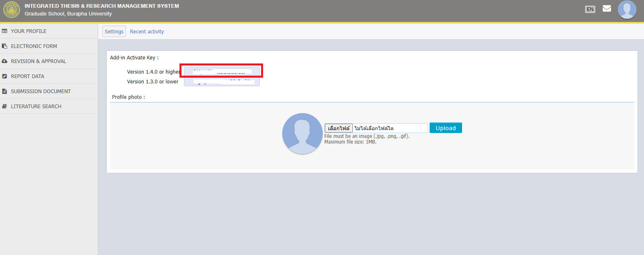Click the Upload button
The height and width of the screenshot is (255, 644).
pyautogui.click(x=445, y=128)
